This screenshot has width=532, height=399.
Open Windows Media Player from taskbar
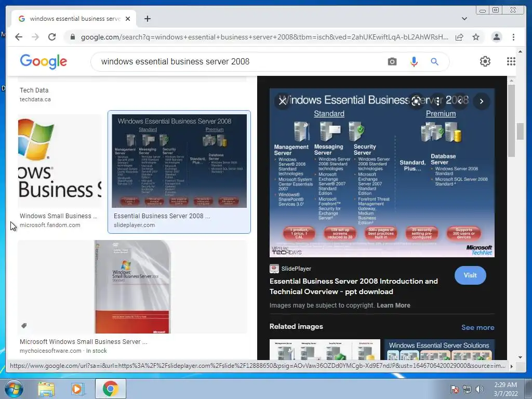coord(77,389)
